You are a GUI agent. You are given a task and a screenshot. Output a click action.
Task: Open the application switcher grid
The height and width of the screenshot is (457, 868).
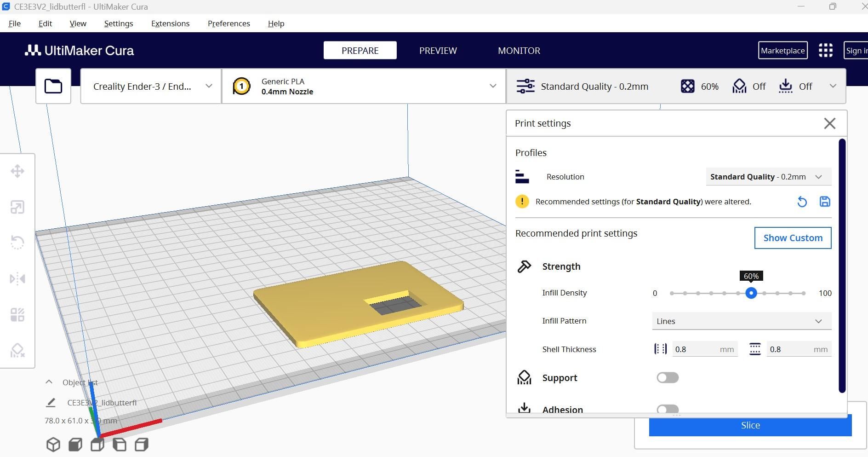coord(826,51)
